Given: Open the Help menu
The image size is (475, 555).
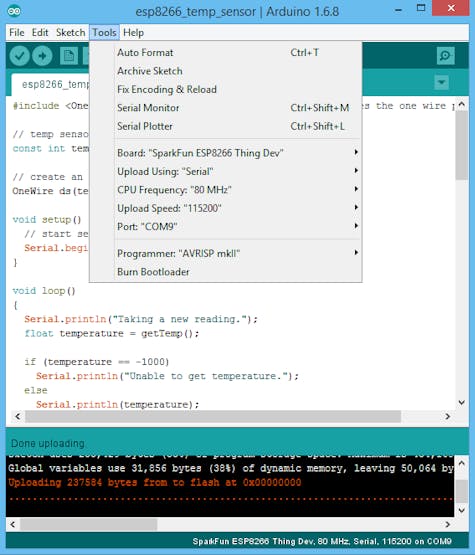Looking at the screenshot, I should 133,33.
